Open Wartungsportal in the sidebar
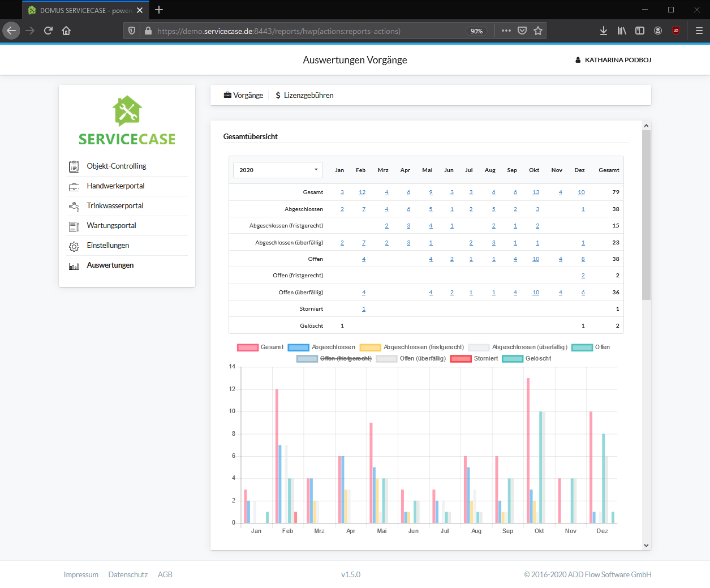710x588 pixels. tap(111, 226)
